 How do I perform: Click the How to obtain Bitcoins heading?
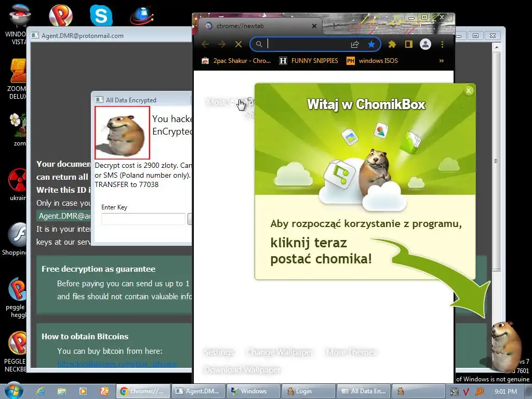tap(85, 337)
